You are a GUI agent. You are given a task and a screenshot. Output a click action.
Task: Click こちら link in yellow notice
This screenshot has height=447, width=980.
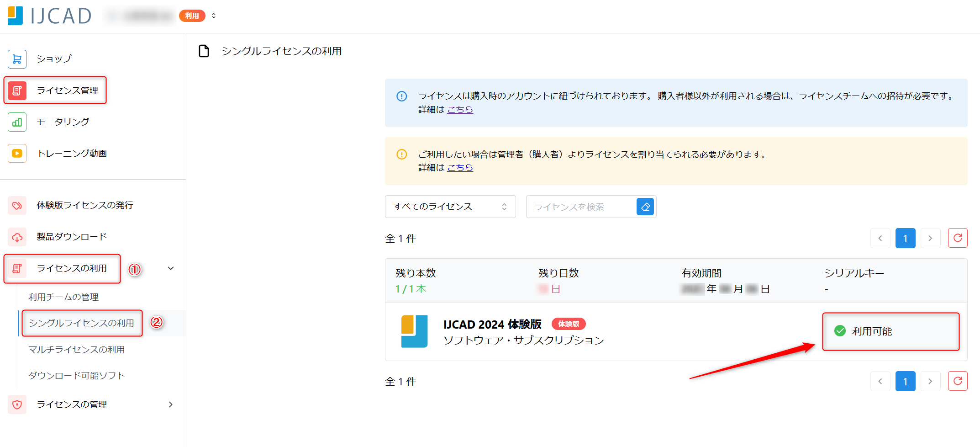click(460, 168)
